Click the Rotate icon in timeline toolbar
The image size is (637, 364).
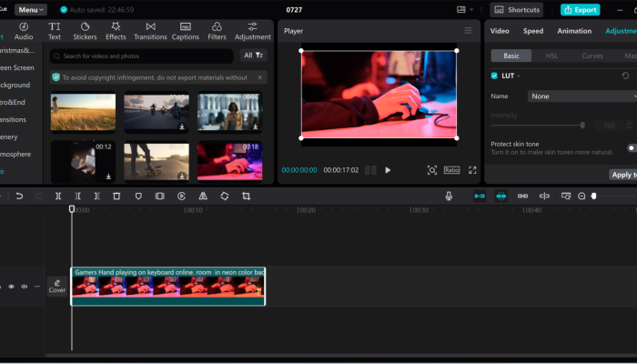(224, 196)
